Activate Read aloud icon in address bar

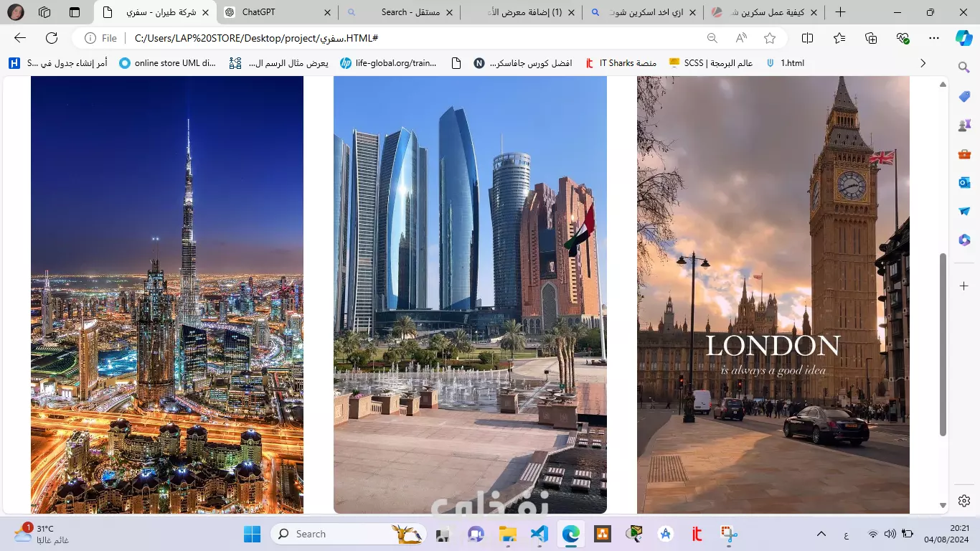coord(741,38)
